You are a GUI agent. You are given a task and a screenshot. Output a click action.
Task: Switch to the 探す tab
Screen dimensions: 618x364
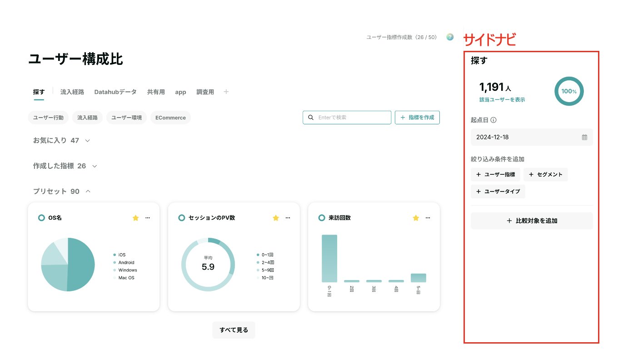39,92
